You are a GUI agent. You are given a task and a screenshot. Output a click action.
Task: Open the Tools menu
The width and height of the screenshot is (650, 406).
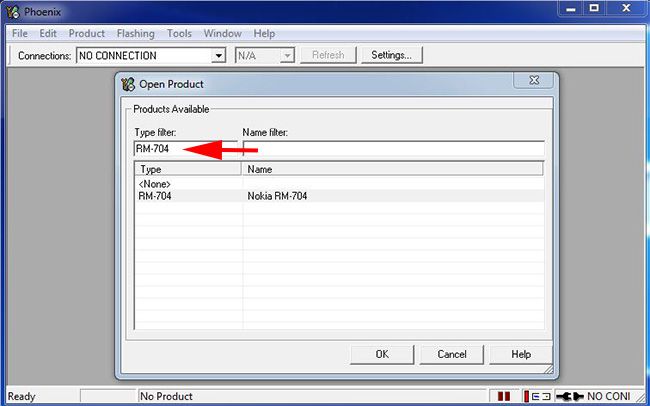point(179,34)
